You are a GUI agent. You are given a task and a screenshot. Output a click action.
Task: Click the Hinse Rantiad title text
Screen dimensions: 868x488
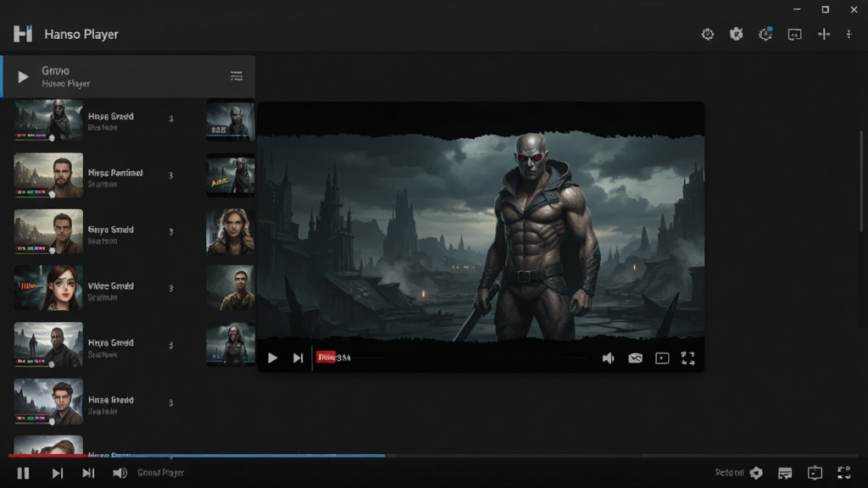point(115,173)
